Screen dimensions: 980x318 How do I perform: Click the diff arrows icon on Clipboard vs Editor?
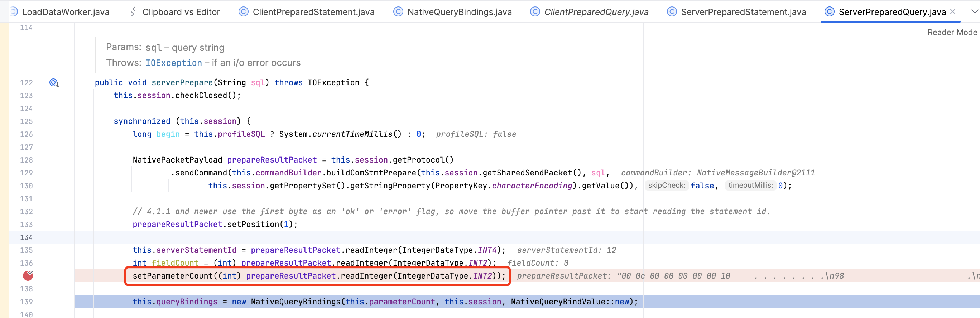pyautogui.click(x=133, y=12)
